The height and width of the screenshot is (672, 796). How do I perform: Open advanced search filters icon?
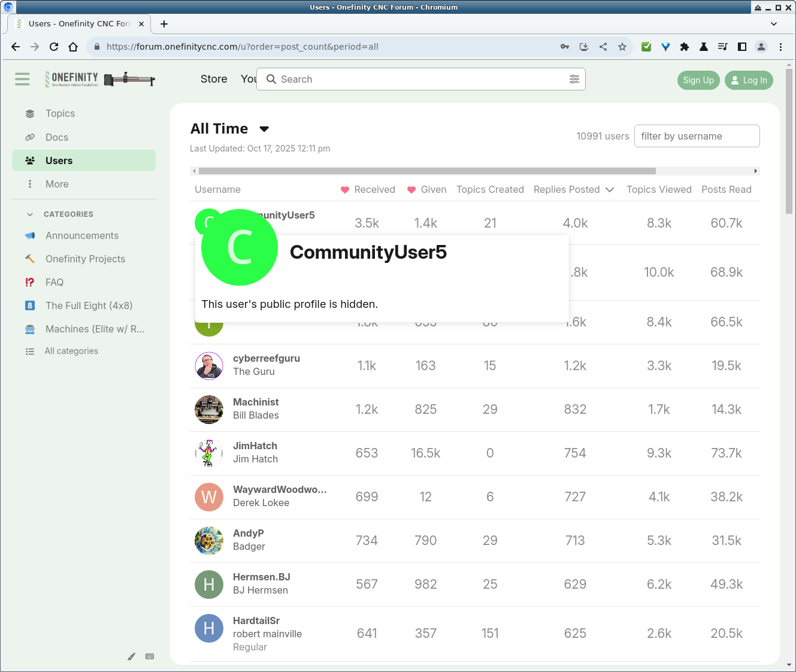[574, 79]
